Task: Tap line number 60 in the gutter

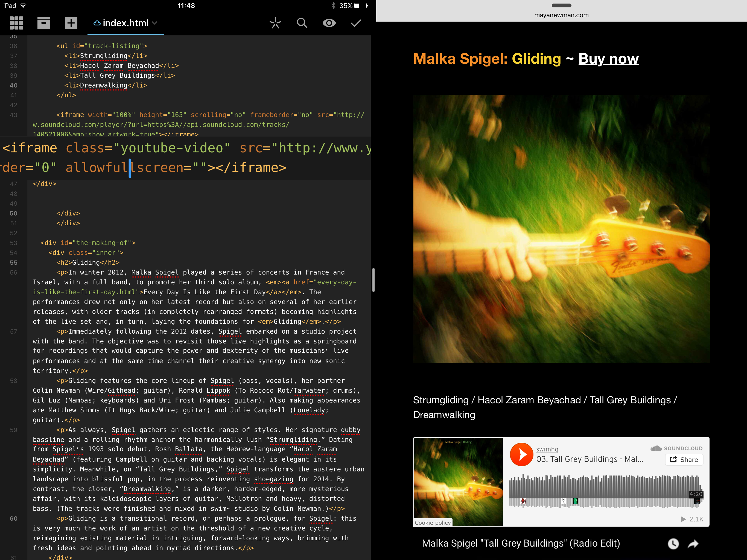Action: [x=13, y=518]
